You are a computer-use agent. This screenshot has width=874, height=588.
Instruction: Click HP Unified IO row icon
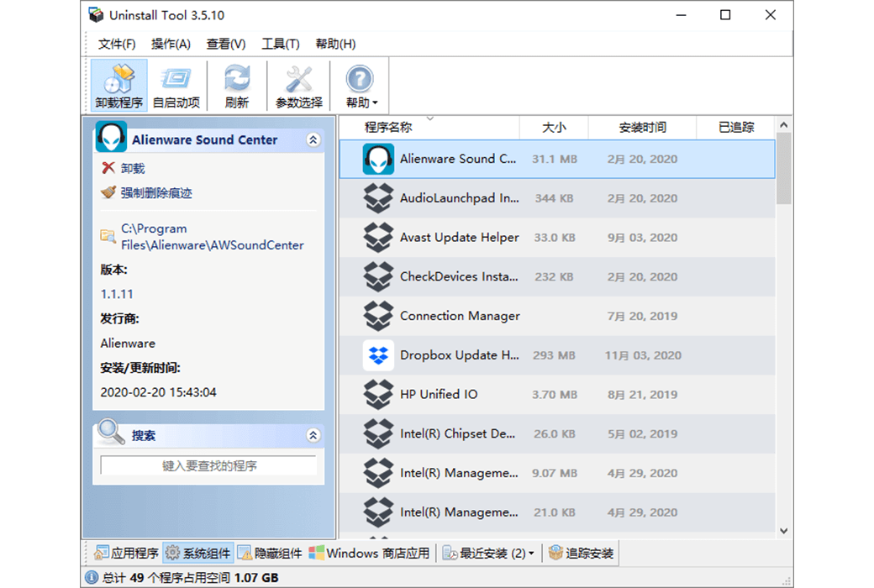(378, 395)
